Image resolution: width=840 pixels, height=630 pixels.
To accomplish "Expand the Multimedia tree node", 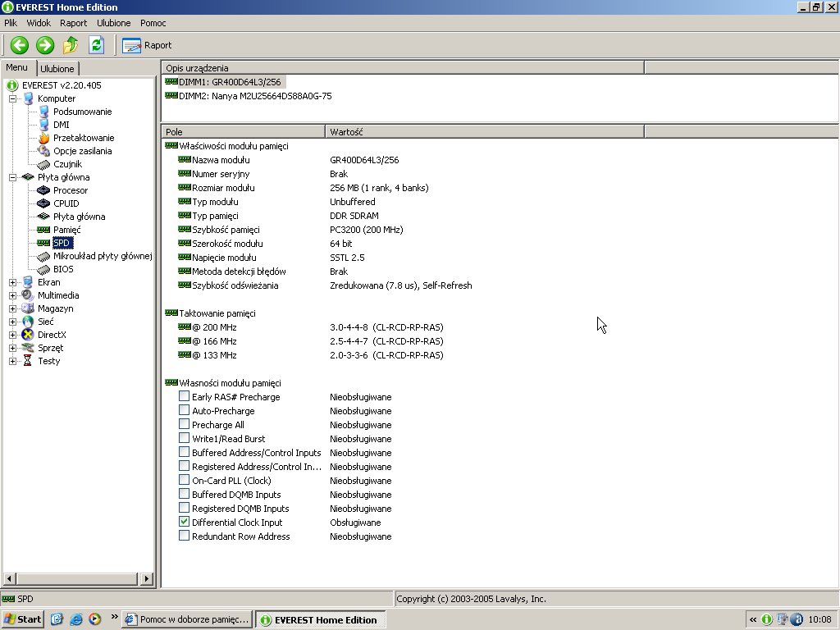I will 12,295.
